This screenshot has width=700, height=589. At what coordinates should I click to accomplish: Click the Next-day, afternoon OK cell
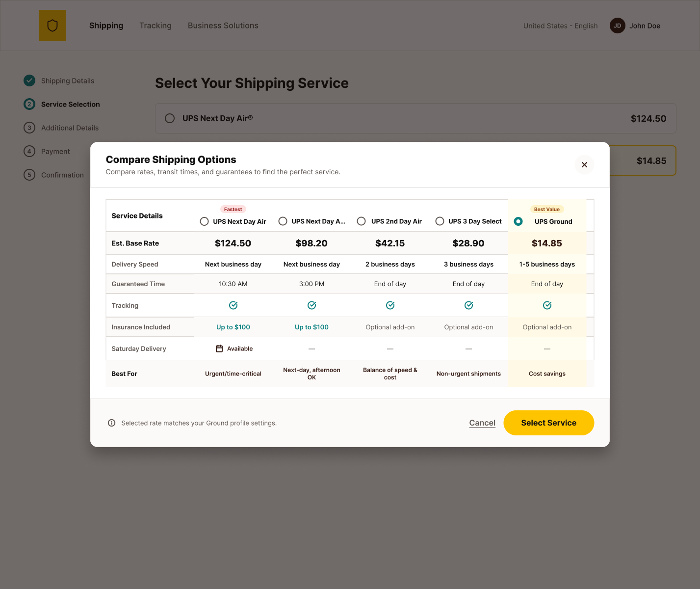click(x=311, y=374)
